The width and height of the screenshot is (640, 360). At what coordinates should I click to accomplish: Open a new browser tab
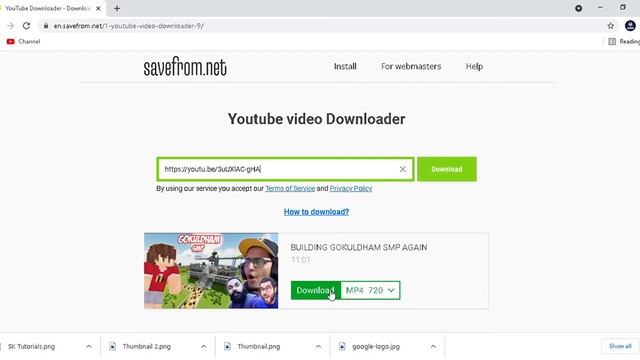point(117,8)
